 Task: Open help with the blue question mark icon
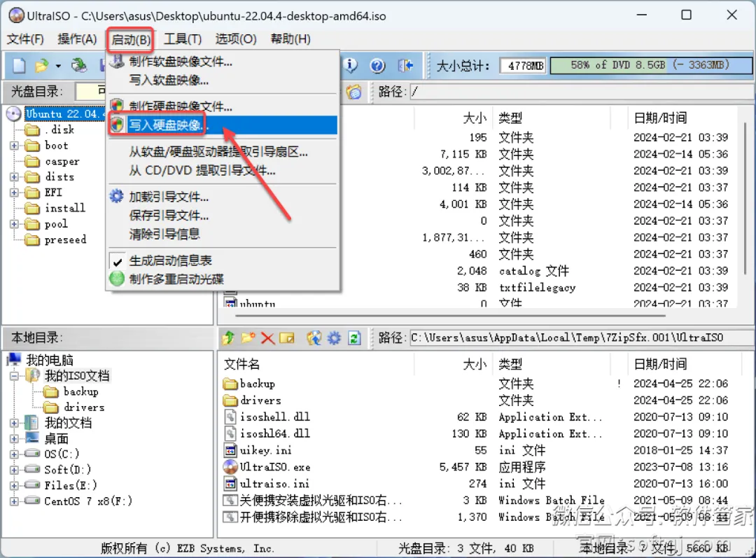pos(377,65)
